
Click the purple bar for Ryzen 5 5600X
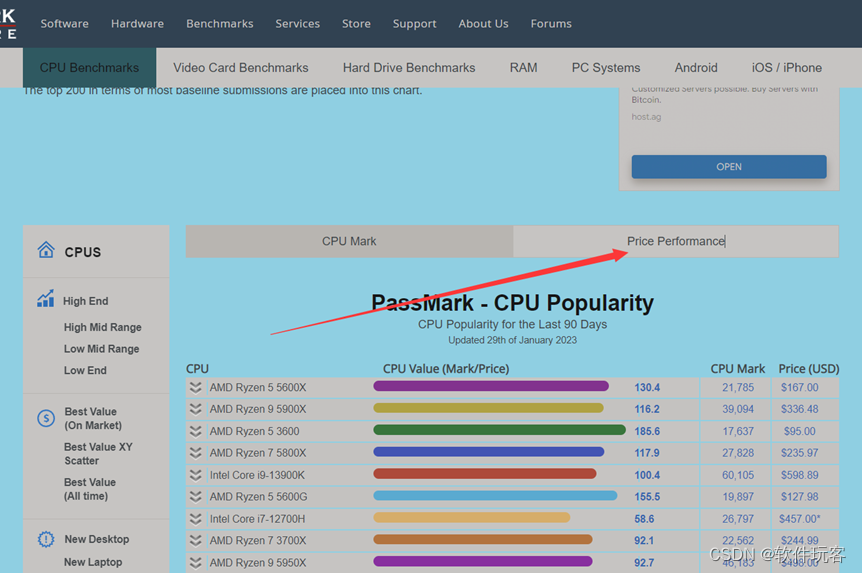point(491,386)
